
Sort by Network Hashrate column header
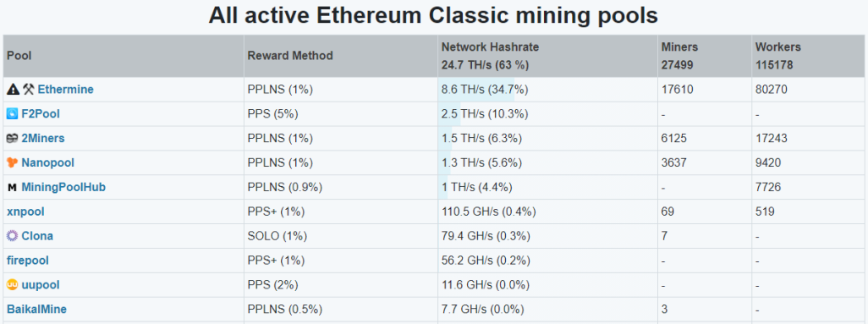tap(490, 47)
